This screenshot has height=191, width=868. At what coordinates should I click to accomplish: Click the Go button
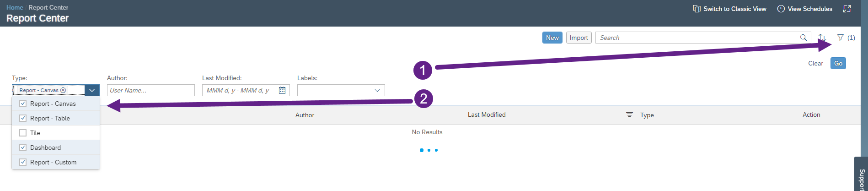pyautogui.click(x=838, y=63)
